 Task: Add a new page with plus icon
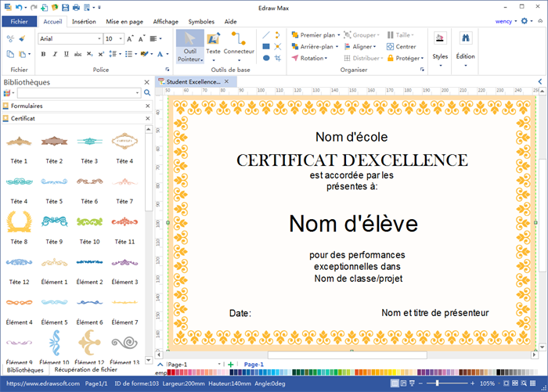[230, 365]
